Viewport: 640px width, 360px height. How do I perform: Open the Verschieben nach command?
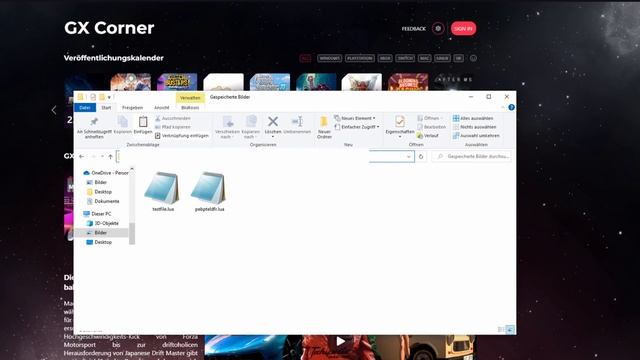227,127
